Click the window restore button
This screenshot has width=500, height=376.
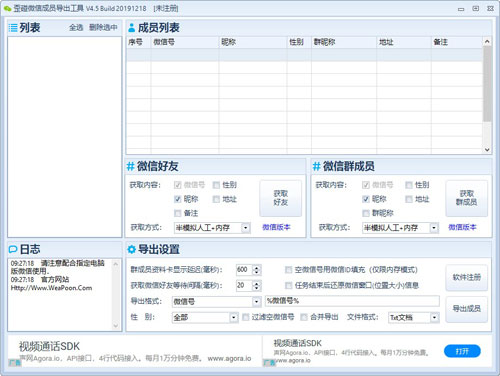476,9
